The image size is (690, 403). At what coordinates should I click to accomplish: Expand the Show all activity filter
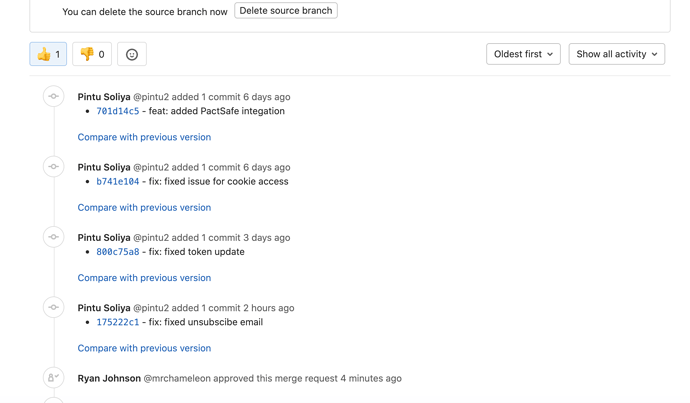tap(616, 54)
